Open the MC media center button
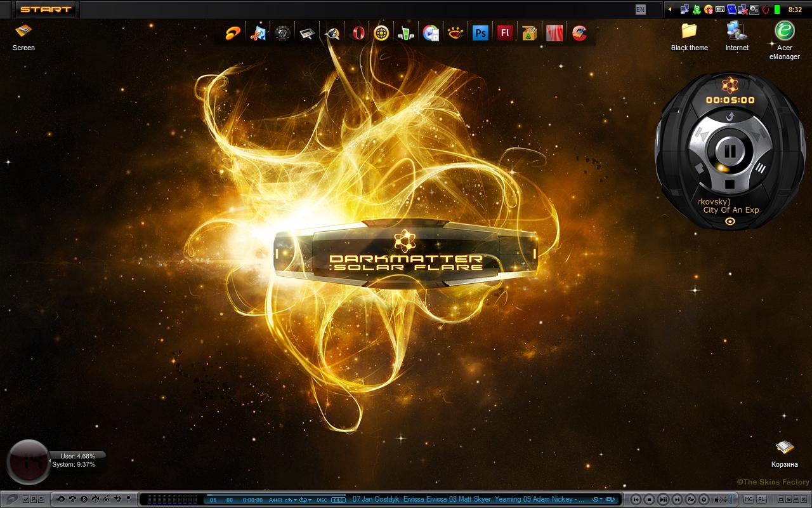 pos(748,499)
